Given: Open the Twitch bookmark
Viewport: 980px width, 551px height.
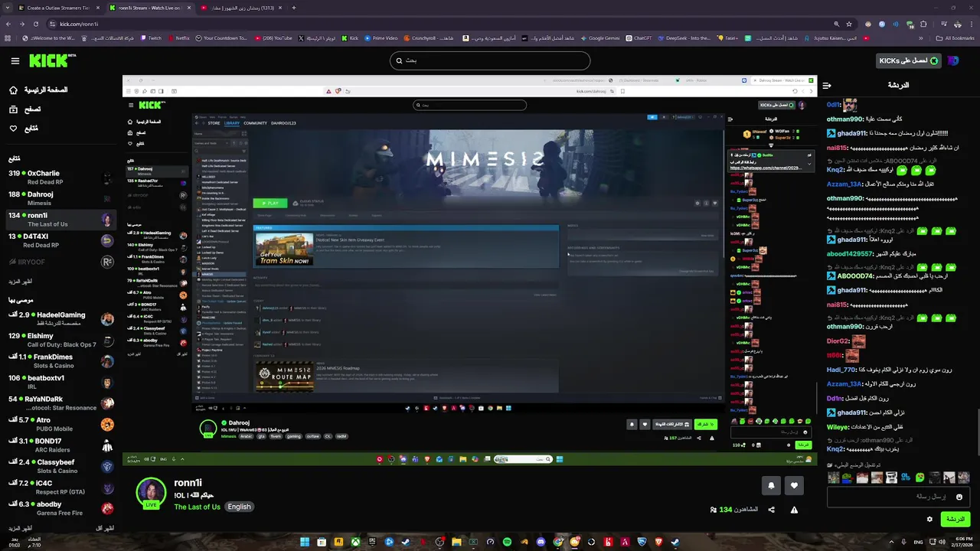Looking at the screenshot, I should (150, 37).
